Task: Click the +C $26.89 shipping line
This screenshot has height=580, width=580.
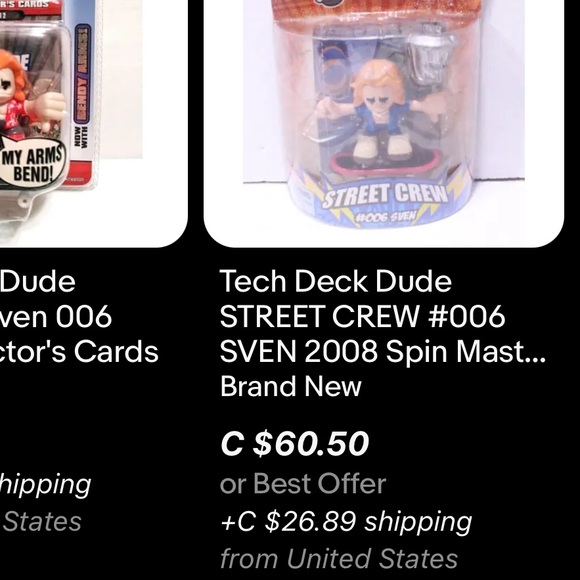Action: [x=346, y=522]
